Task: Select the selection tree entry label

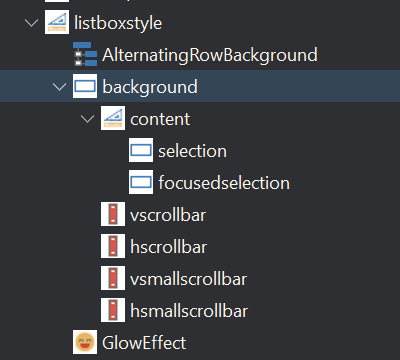Action: tap(192, 151)
